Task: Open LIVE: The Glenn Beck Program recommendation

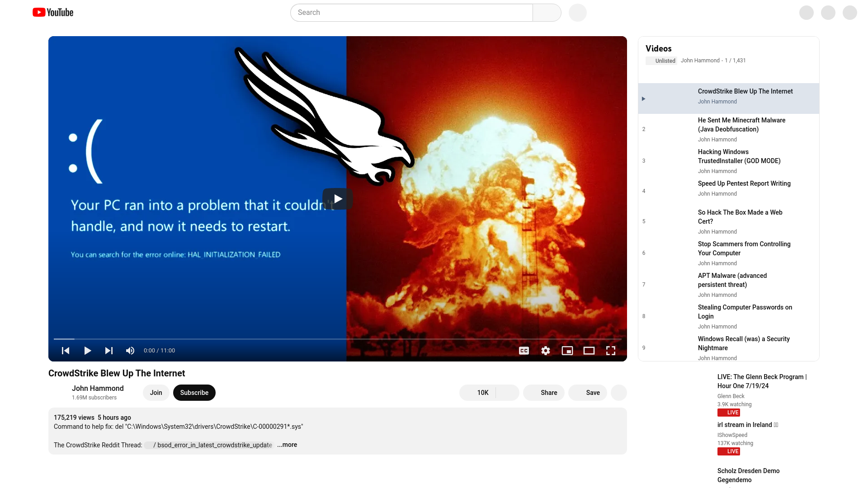Action: pyautogui.click(x=762, y=381)
